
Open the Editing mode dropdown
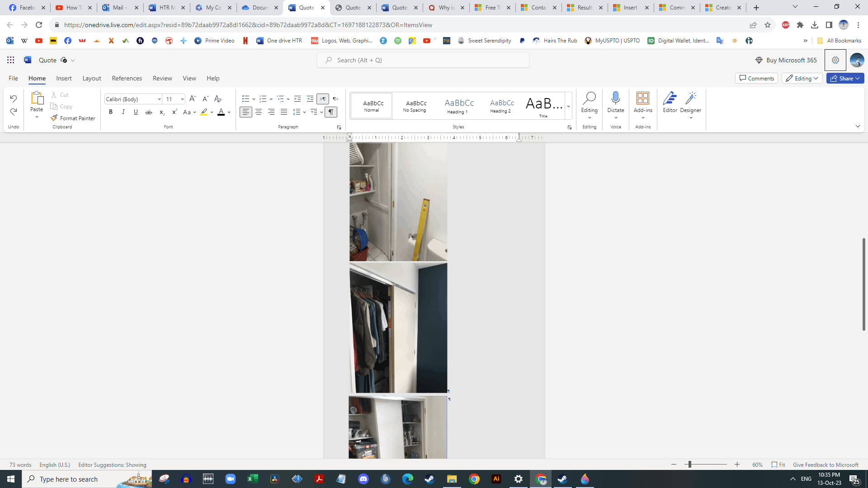(802, 78)
